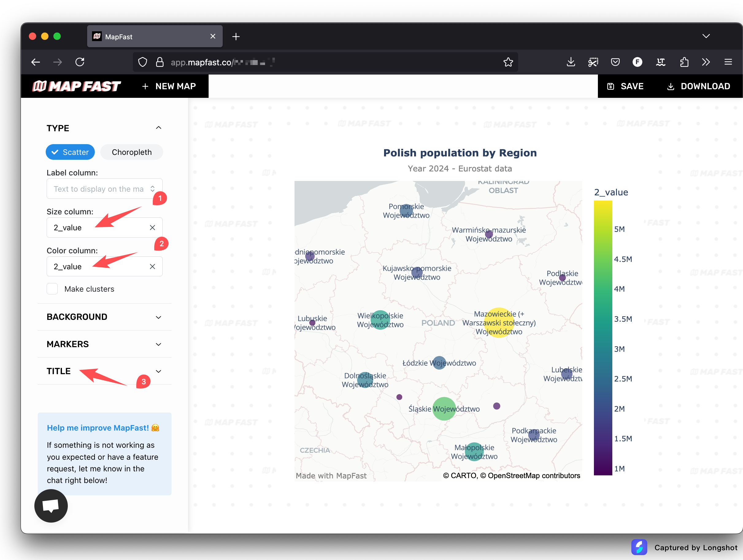Select the Scatter map type
Screen dimensions: 743x560
point(70,152)
